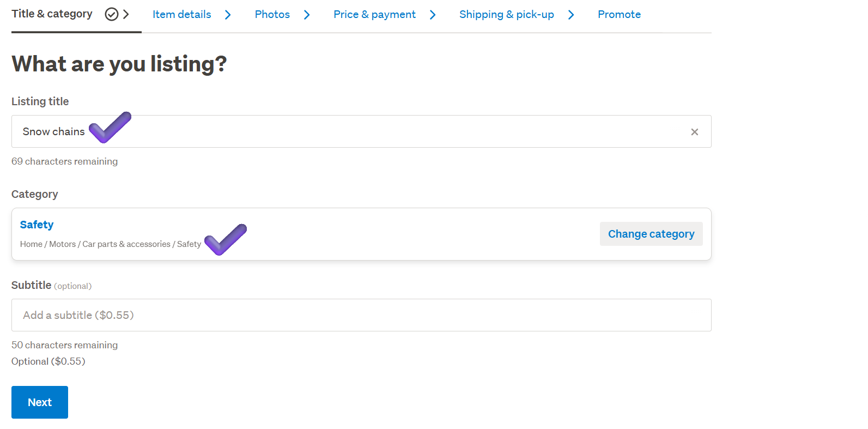The height and width of the screenshot is (429, 868).
Task: Focus the Listing title input field
Action: click(361, 131)
